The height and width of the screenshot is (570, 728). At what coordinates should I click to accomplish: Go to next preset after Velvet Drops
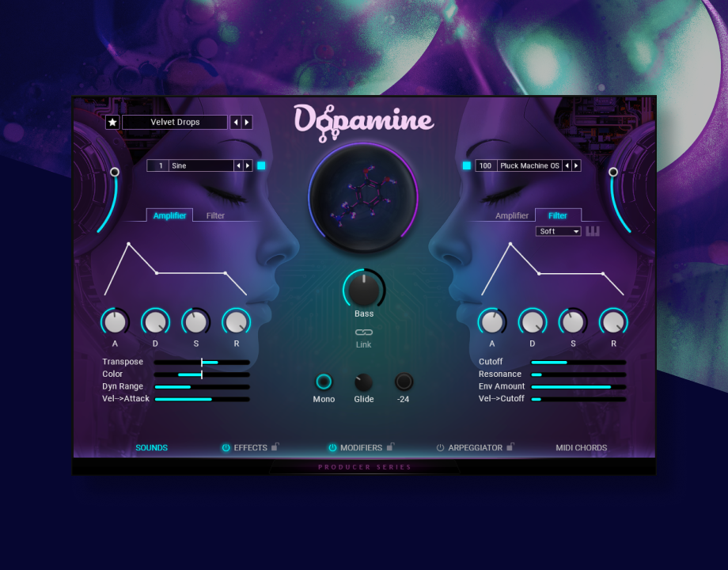247,123
